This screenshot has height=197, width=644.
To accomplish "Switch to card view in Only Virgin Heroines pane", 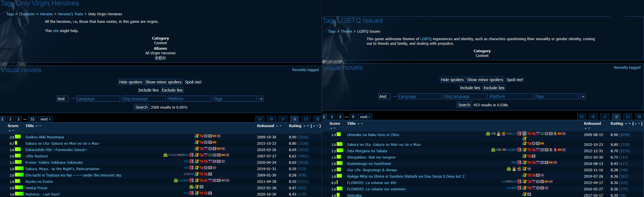I will tap(306, 119).
